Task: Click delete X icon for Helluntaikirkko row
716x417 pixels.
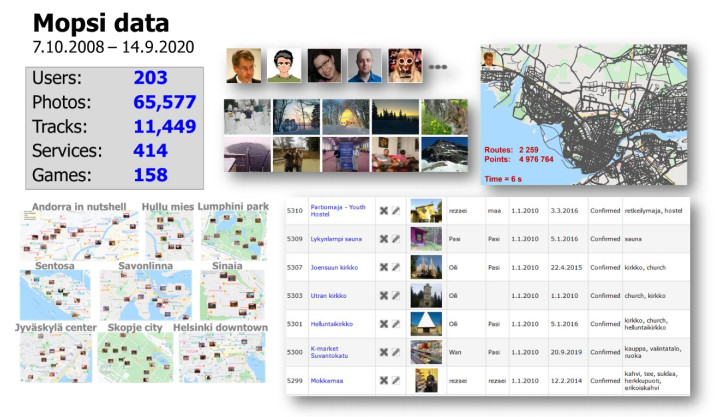Action: coord(383,324)
